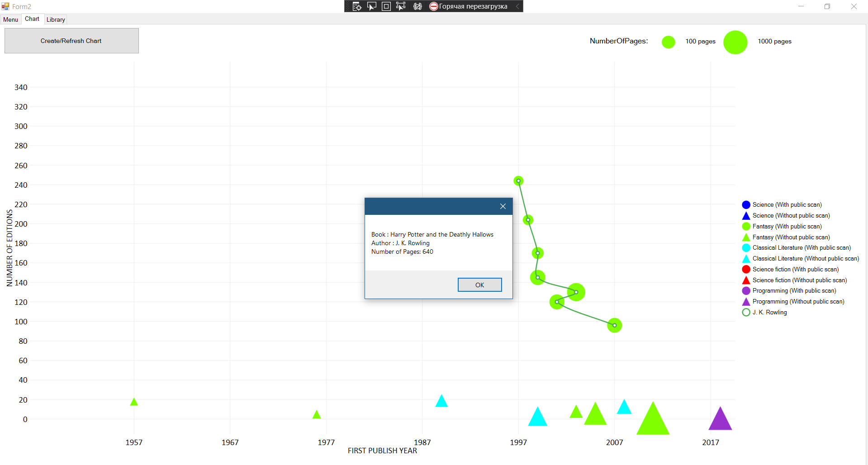Click the red Science fiction legend circle
This screenshot has width=868, height=465.
(x=745, y=269)
